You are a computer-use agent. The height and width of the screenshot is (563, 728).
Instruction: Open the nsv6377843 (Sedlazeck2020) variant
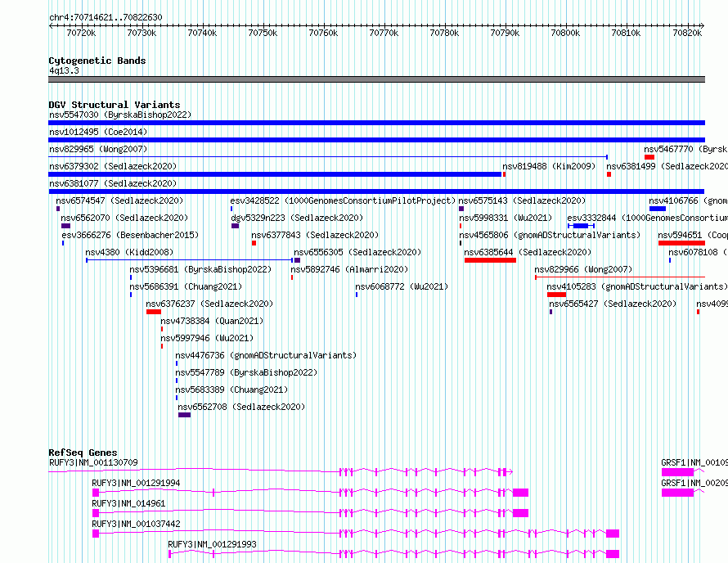point(315,235)
